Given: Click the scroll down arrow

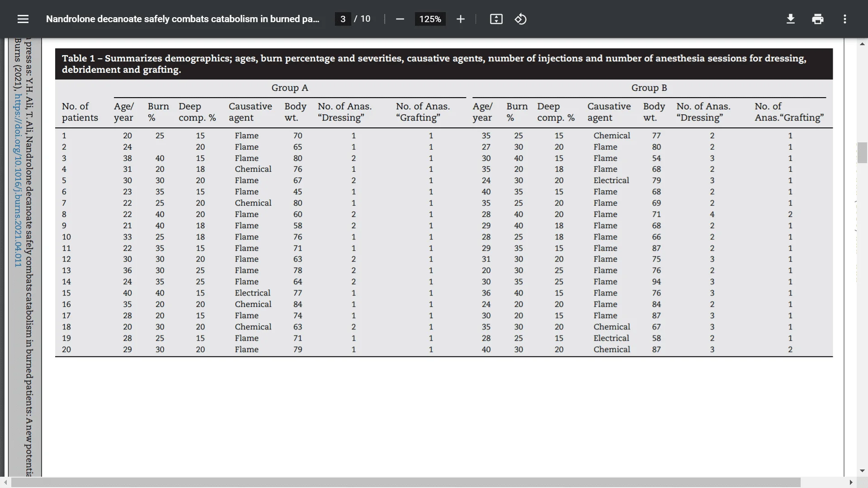Looking at the screenshot, I should pos(862,471).
